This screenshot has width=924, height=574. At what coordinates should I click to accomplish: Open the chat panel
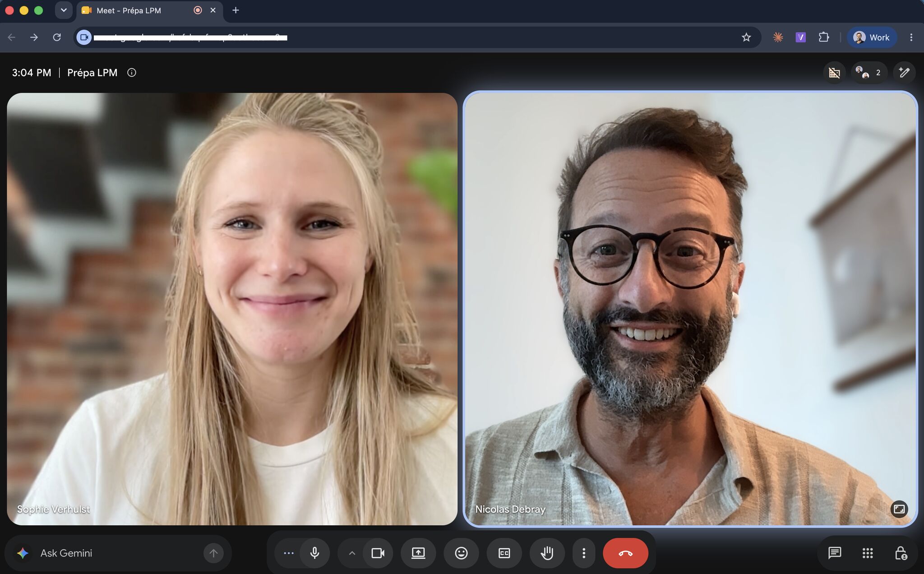click(x=835, y=553)
